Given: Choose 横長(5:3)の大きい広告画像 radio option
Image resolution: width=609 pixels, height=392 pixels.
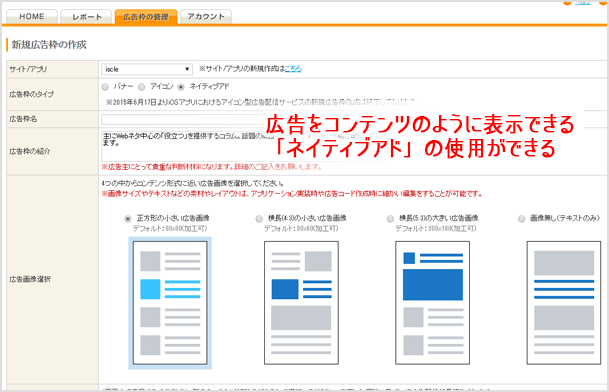Looking at the screenshot, I should (390, 219).
